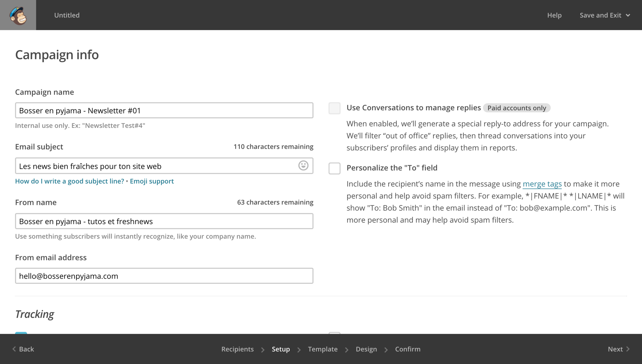This screenshot has width=642, height=364.
Task: Enable Use Conversations to manage replies checkbox
Action: (334, 108)
